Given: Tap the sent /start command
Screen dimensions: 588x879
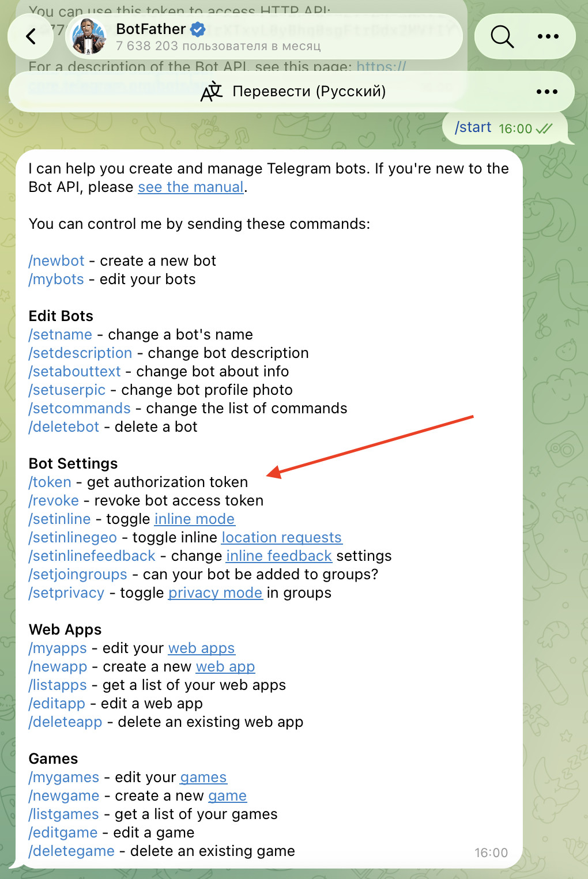Looking at the screenshot, I should [x=473, y=127].
